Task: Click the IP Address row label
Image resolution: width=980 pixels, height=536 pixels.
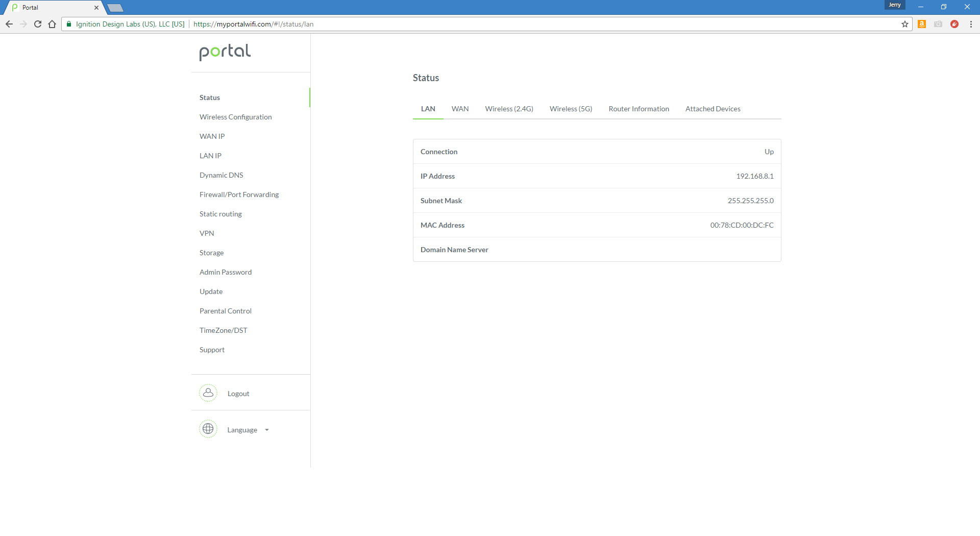Action: pyautogui.click(x=437, y=176)
